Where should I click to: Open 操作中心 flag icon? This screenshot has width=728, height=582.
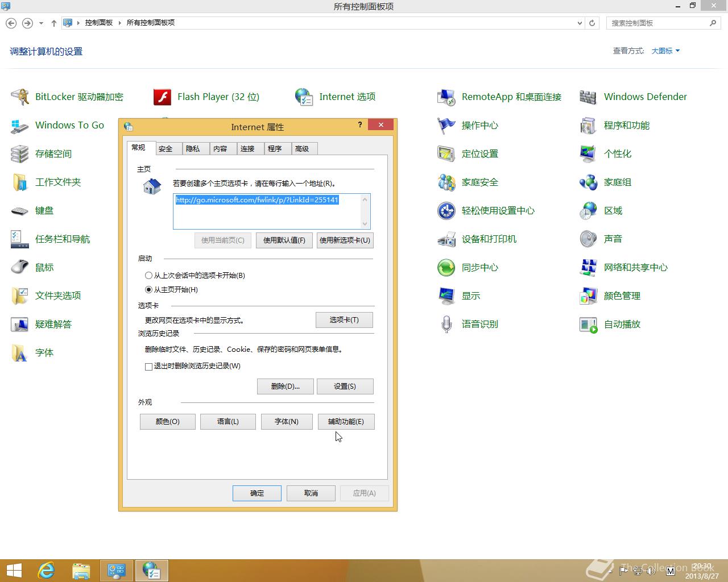pyautogui.click(x=446, y=126)
